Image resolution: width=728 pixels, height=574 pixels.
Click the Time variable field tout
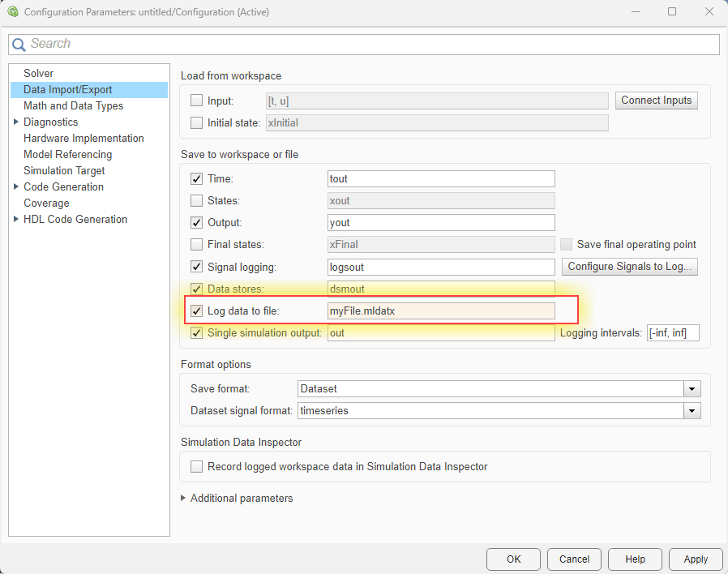point(441,179)
